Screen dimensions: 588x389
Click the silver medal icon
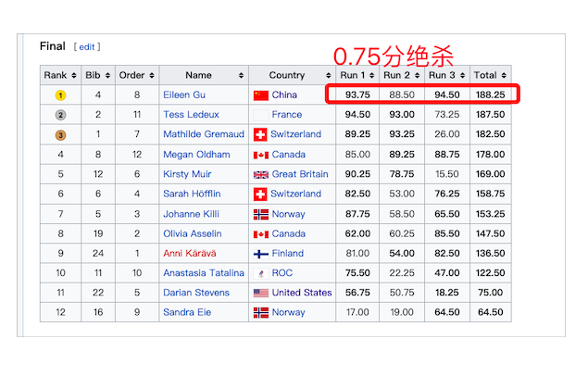point(60,115)
